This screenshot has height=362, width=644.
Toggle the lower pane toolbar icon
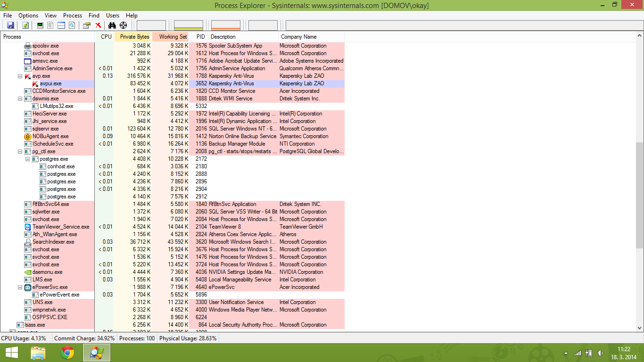[61, 25]
